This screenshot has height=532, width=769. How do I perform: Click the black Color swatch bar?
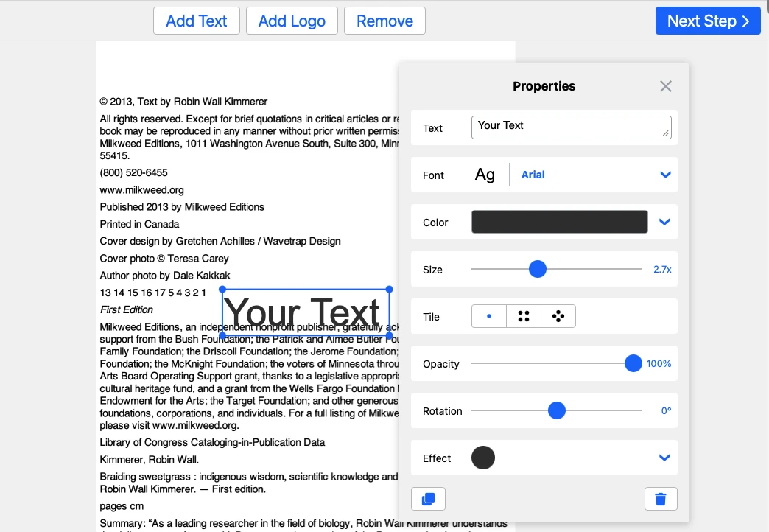point(559,222)
